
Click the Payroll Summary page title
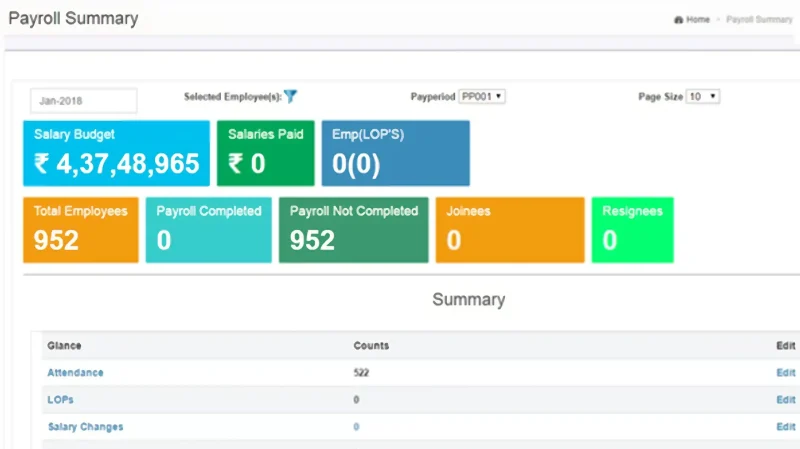point(73,18)
